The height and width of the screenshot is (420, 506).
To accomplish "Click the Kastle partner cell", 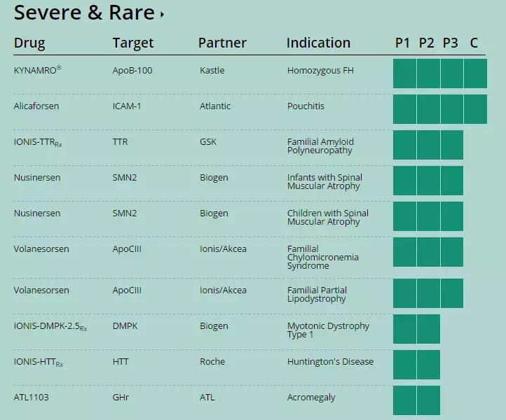I will tap(212, 71).
